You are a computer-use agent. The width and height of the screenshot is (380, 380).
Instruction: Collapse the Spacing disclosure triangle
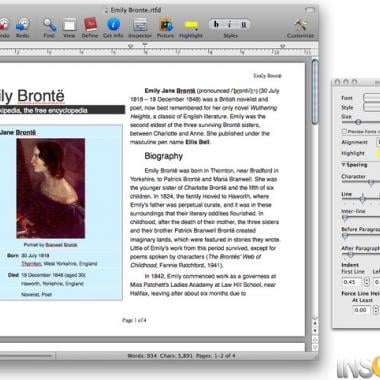coord(343,165)
